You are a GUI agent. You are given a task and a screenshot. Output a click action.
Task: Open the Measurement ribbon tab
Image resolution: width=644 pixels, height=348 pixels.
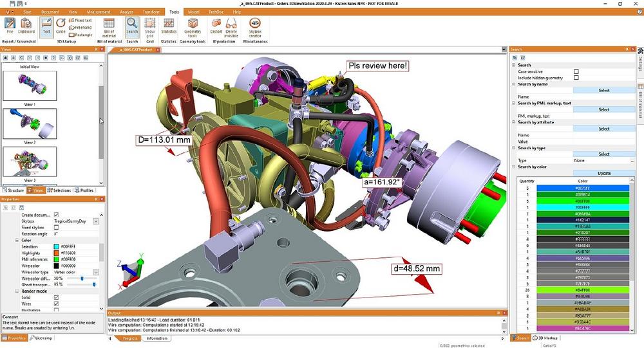[x=99, y=12]
